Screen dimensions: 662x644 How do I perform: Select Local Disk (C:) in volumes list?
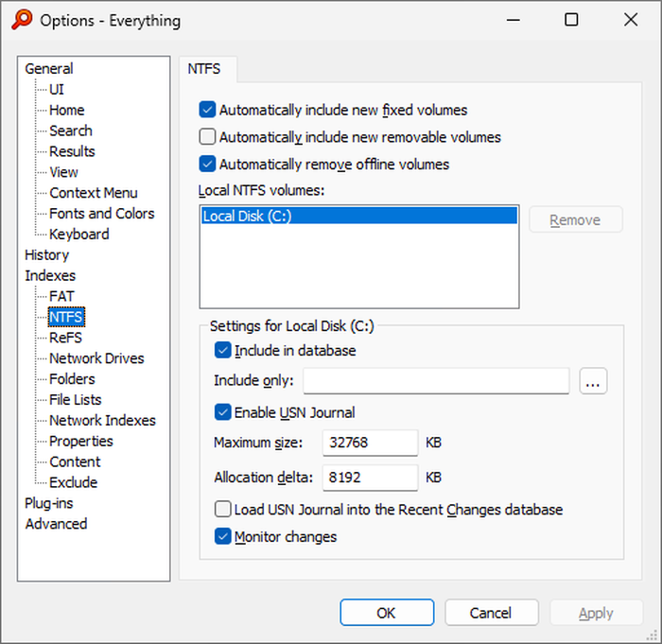click(359, 216)
